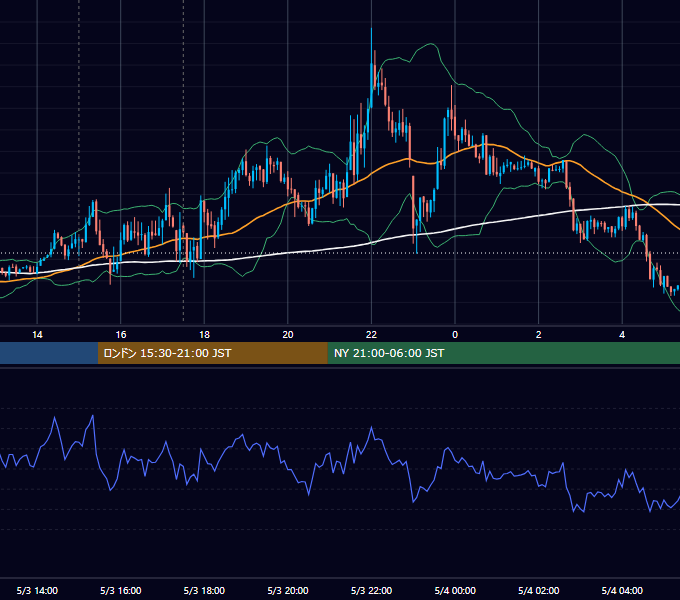
Task: Click the 4 hour axis label
Action: point(622,335)
